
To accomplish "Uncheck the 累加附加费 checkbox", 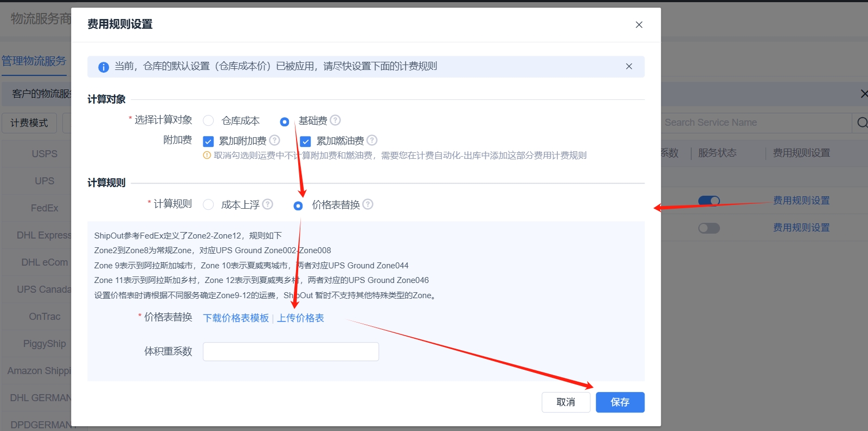I will (x=208, y=141).
